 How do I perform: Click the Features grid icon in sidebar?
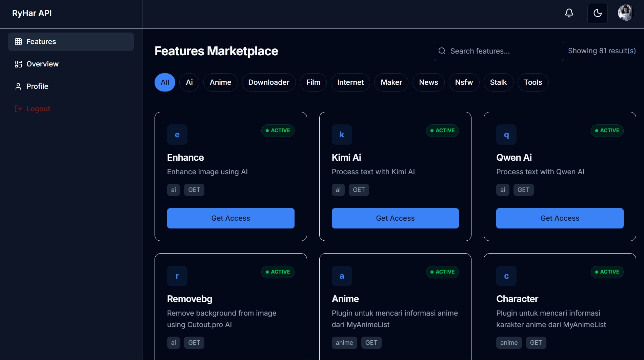pyautogui.click(x=18, y=42)
